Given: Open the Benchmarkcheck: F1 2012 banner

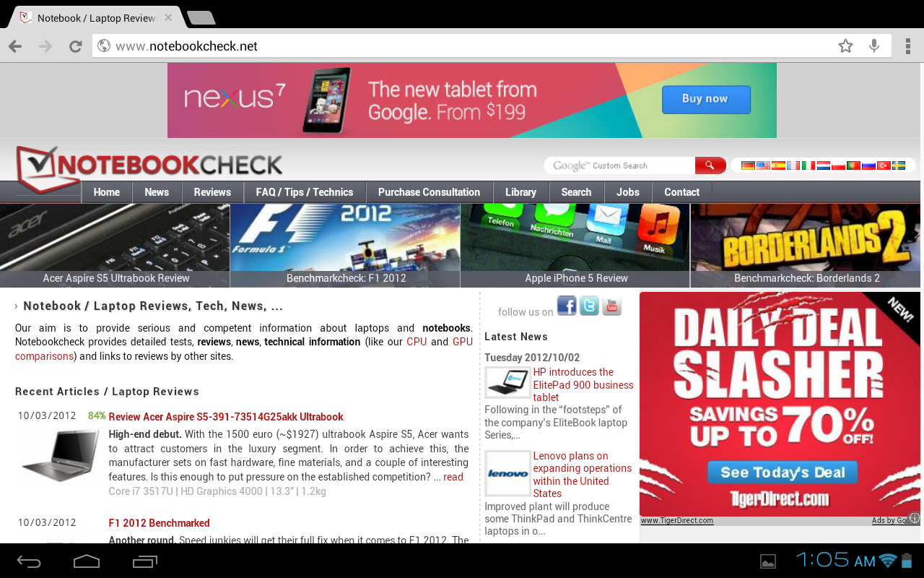Looking at the screenshot, I should (345, 246).
